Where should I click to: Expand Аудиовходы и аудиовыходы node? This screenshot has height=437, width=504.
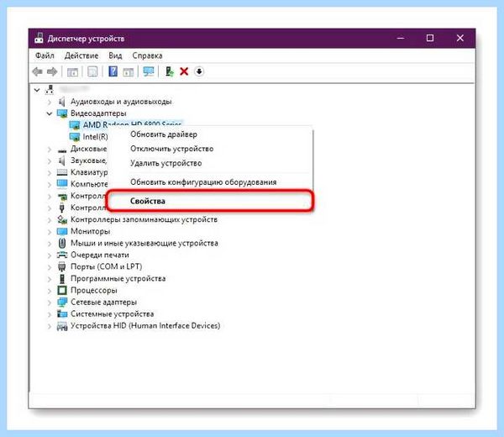(50, 102)
